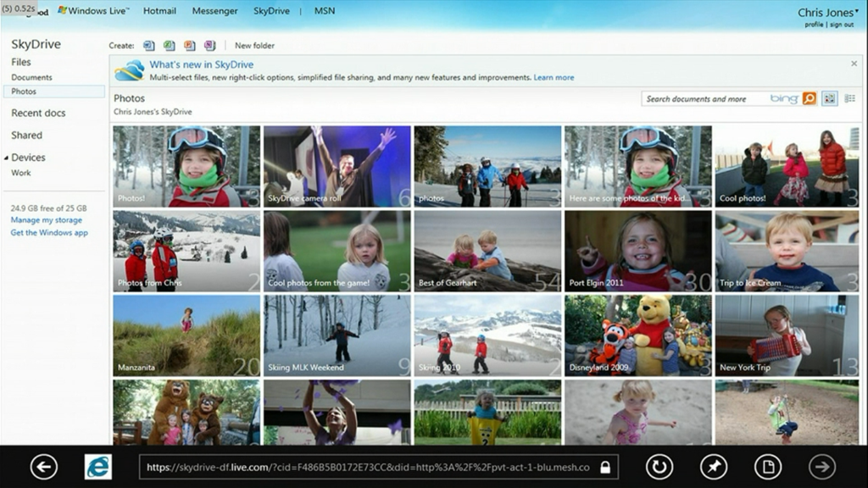Image resolution: width=868 pixels, height=488 pixels.
Task: Go forward with the browser forward arrow
Action: 822,467
